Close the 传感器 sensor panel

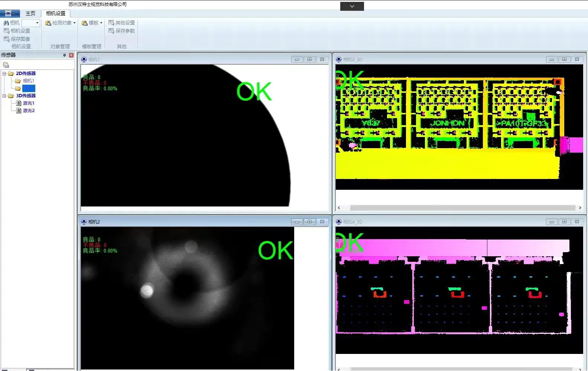71,55
